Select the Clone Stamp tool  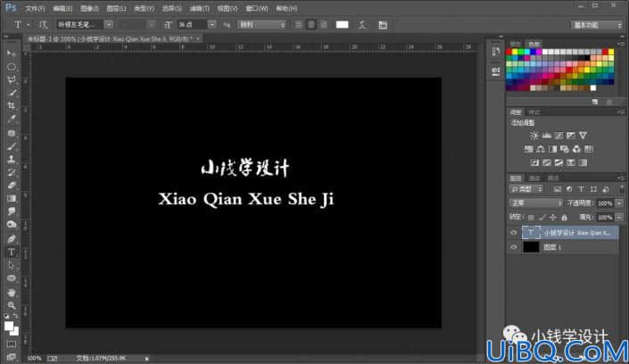click(12, 160)
